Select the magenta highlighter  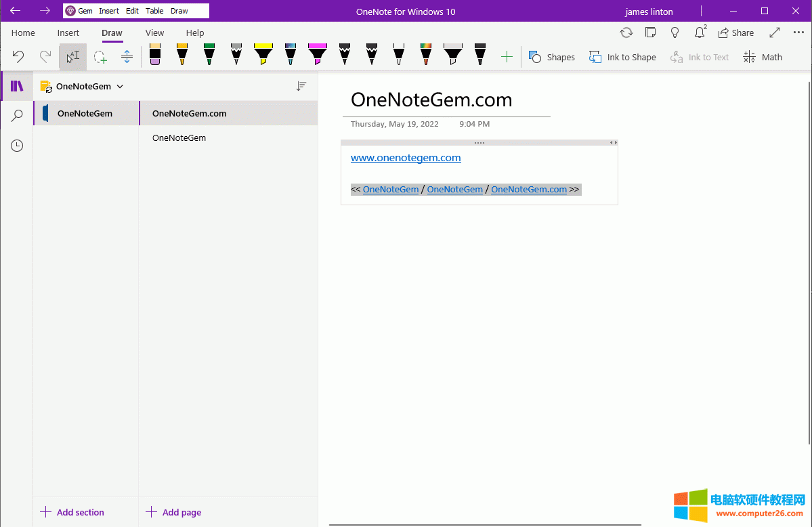(x=318, y=54)
